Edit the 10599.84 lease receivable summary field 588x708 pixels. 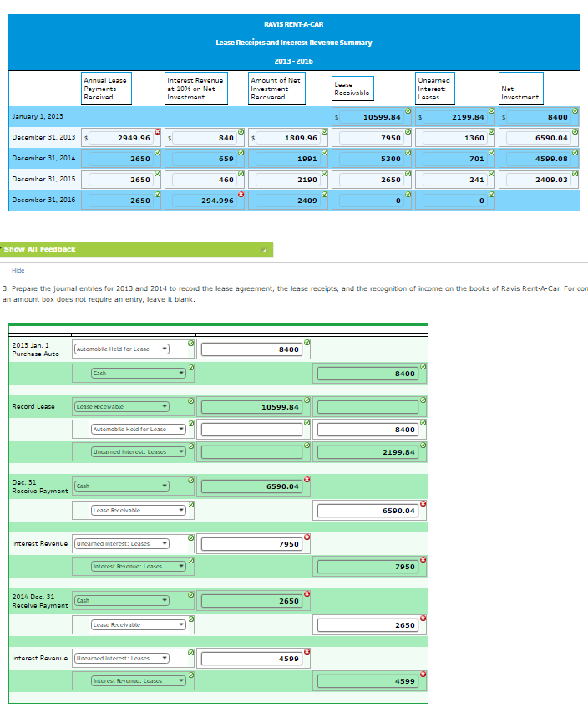[x=372, y=117]
